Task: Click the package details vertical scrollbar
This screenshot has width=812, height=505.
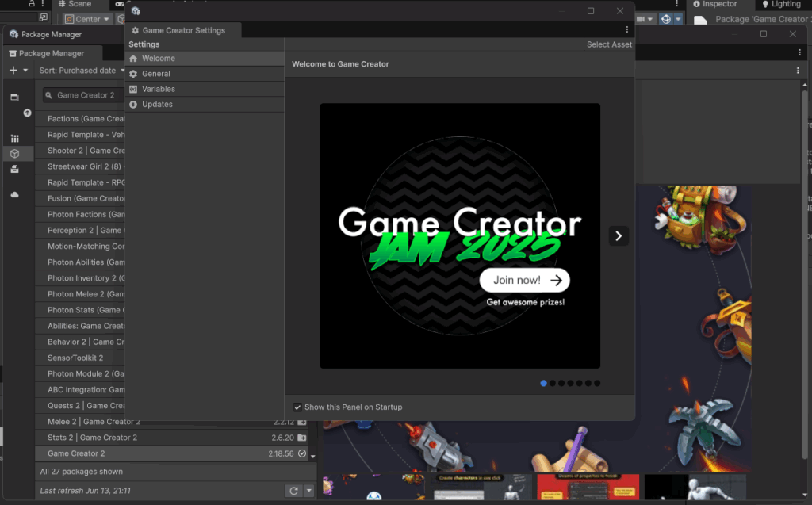Action: [804, 274]
